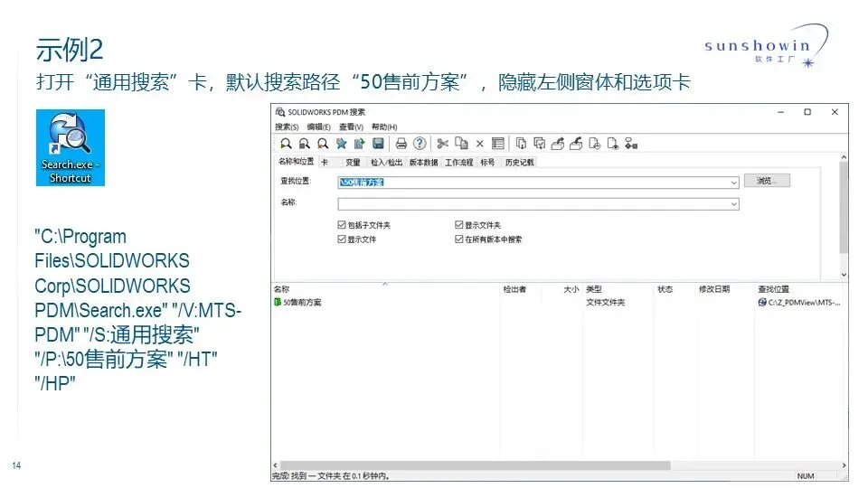
Task: Sort results by the 类型 column header
Action: (618, 289)
